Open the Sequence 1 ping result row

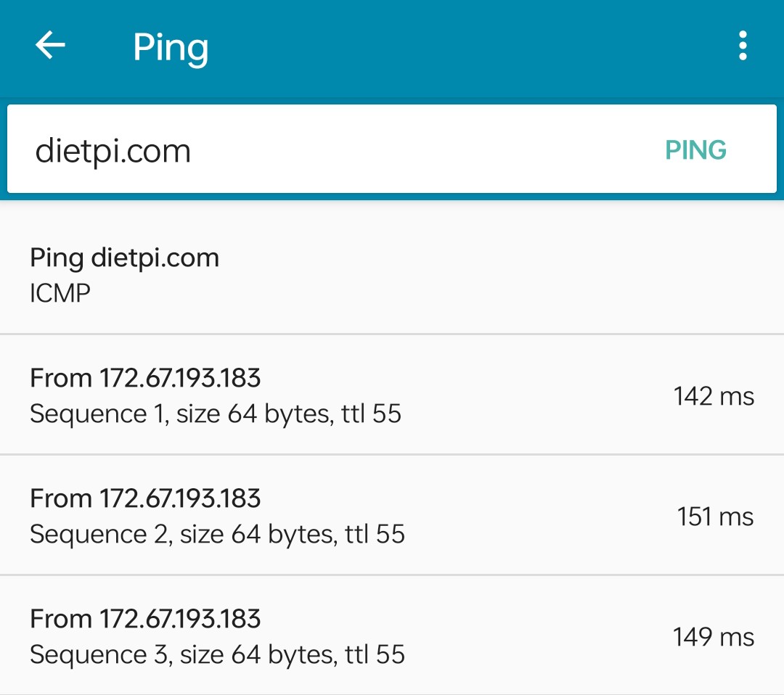click(x=392, y=395)
